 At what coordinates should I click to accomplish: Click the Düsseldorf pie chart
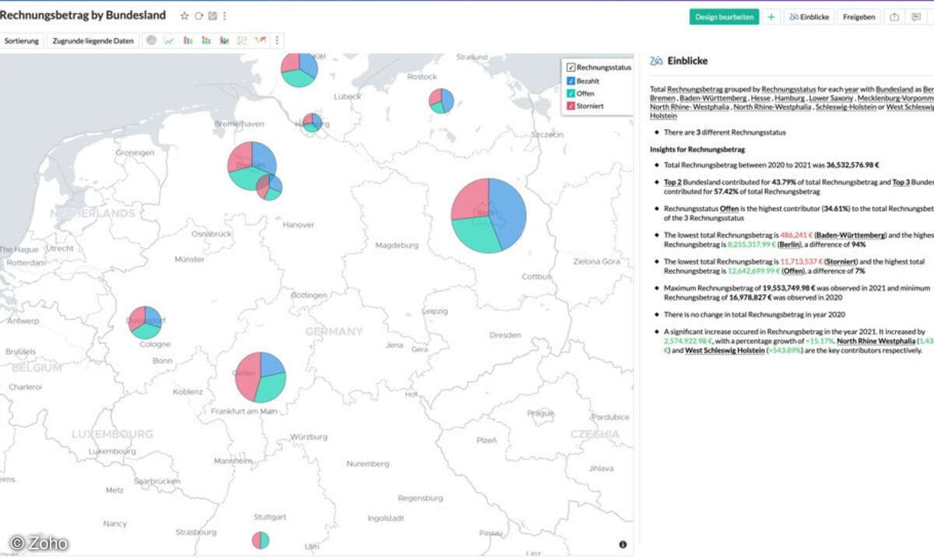click(146, 322)
